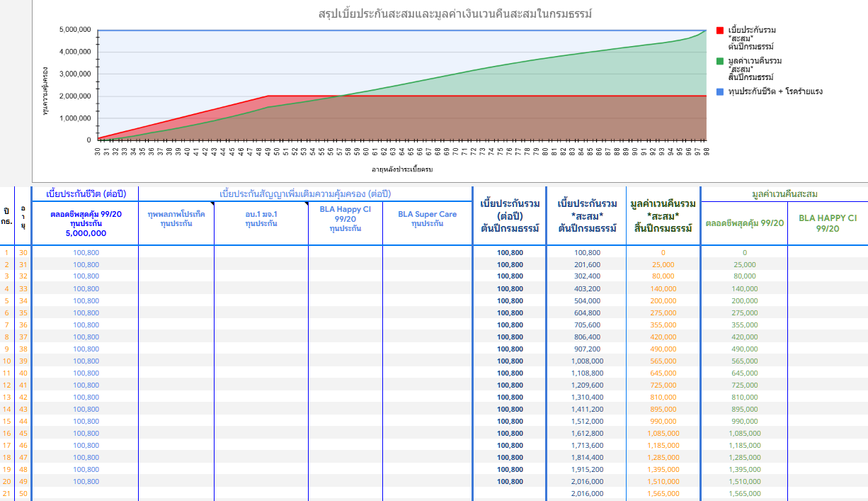Screen dimensions: 868x501
Task: Click the policy year 21 row number cell
Action: pyautogui.click(x=6, y=493)
